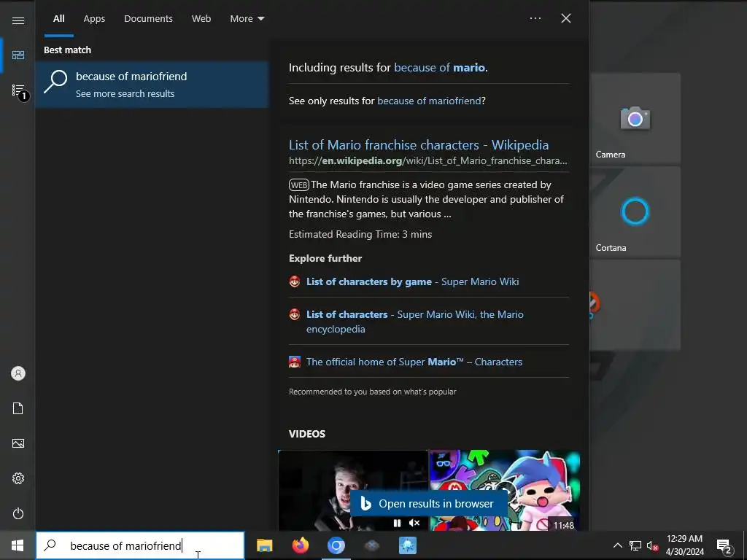Screen dimensions: 747x560
Task: Open the user account icon
Action: (18, 373)
